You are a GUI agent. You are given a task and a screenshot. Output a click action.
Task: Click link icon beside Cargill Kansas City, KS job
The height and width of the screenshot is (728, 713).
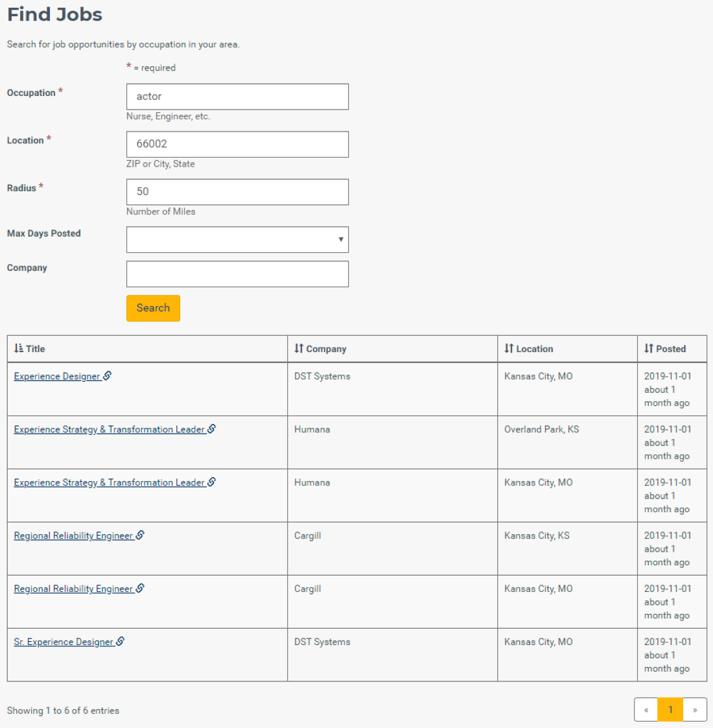(x=140, y=535)
